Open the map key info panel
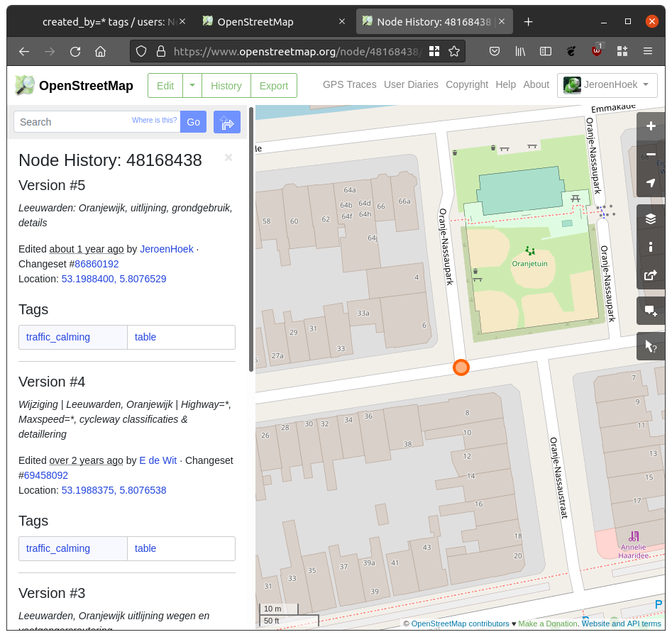This screenshot has height=637, width=672. click(x=651, y=247)
